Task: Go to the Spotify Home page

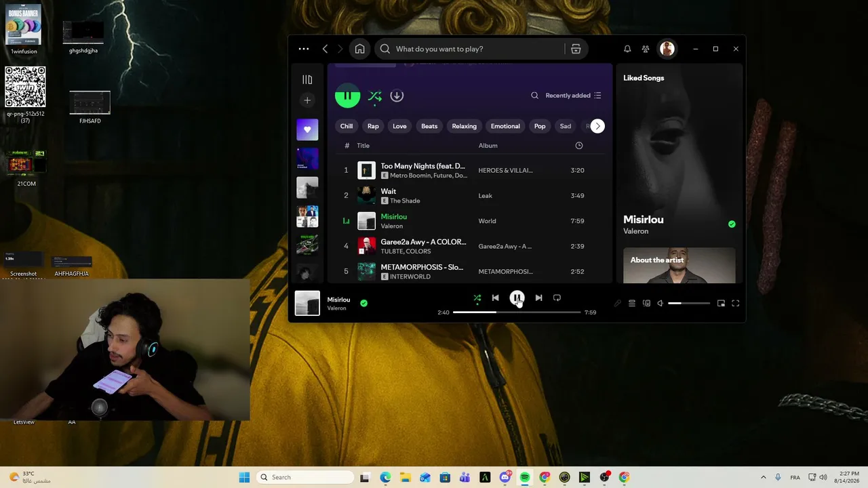Action: pos(359,49)
